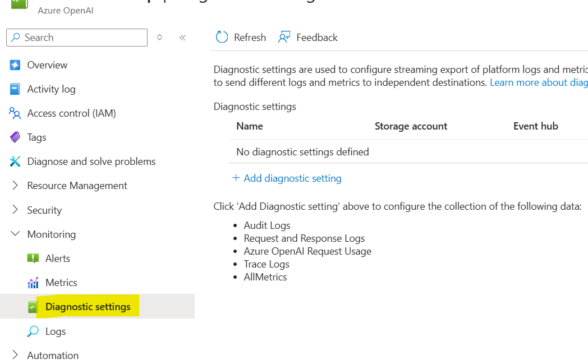Click the Metrics chart icon
Screen dimensions: 588x364
pyautogui.click(x=33, y=283)
